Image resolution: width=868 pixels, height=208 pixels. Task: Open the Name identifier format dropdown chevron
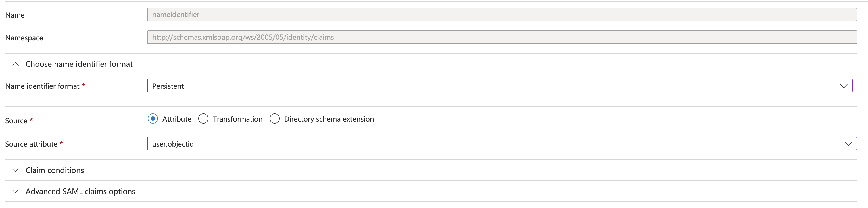(844, 86)
